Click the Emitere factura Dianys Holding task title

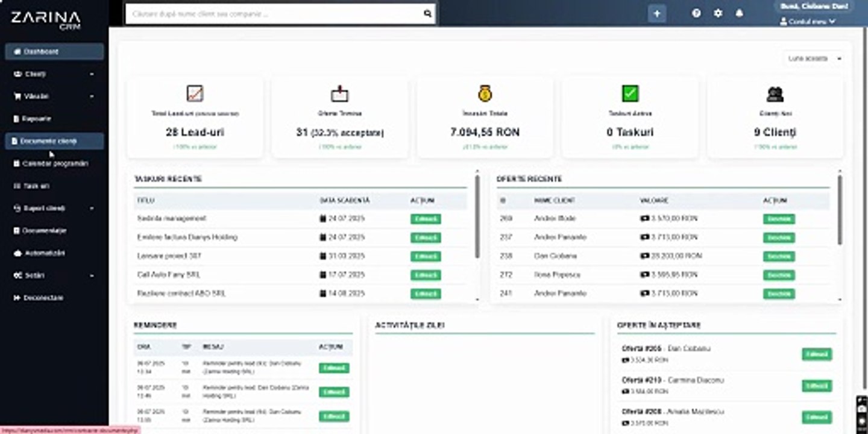tap(187, 237)
